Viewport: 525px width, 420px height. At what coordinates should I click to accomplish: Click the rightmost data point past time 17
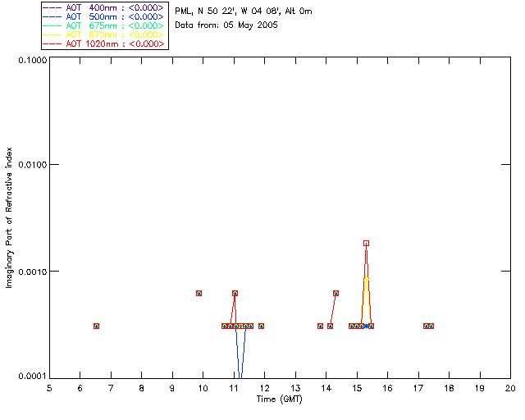[431, 326]
